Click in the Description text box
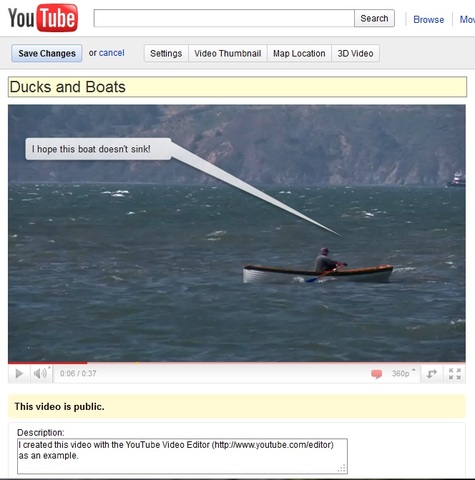The height and width of the screenshot is (480, 475). (x=182, y=456)
